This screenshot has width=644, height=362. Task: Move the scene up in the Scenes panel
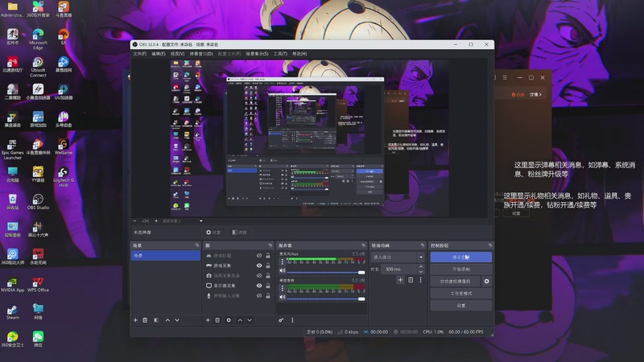[x=167, y=320]
